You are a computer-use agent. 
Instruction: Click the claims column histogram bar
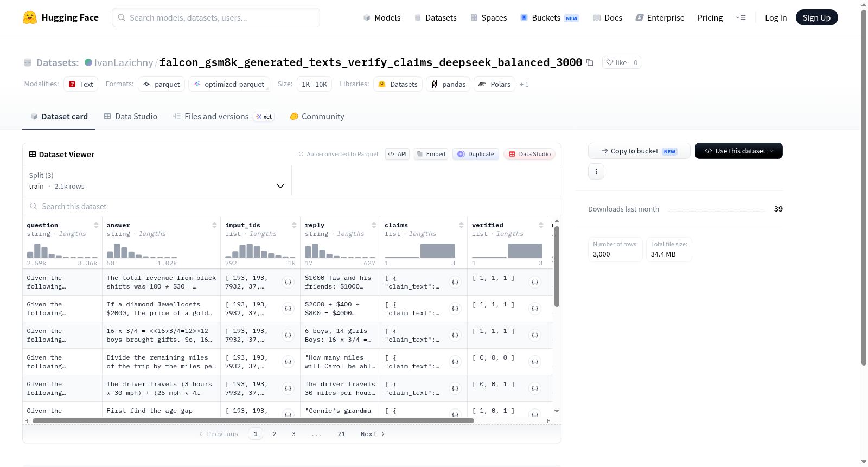coord(438,251)
